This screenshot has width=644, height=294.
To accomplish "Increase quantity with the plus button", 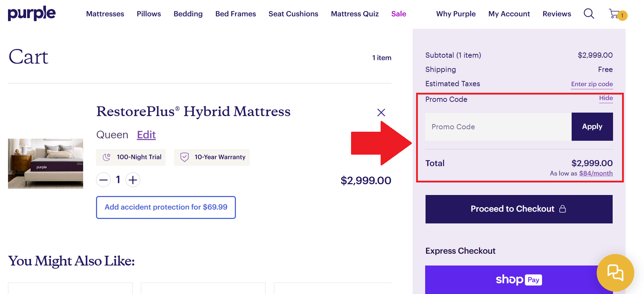I will pos(133,180).
